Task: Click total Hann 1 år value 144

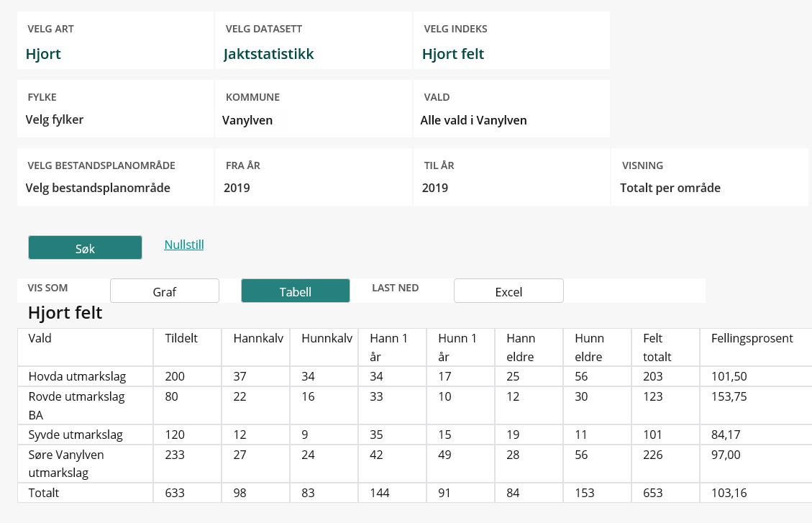Action: [x=380, y=493]
